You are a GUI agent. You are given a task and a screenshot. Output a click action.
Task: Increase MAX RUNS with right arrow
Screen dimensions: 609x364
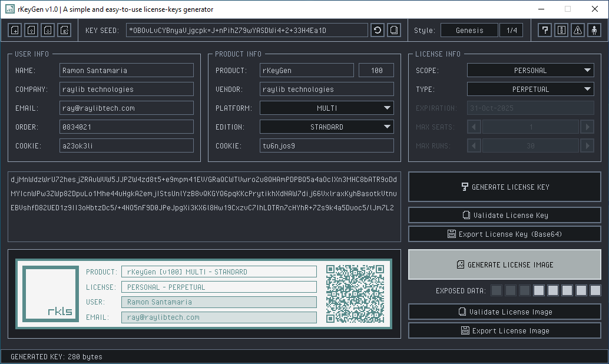587,145
